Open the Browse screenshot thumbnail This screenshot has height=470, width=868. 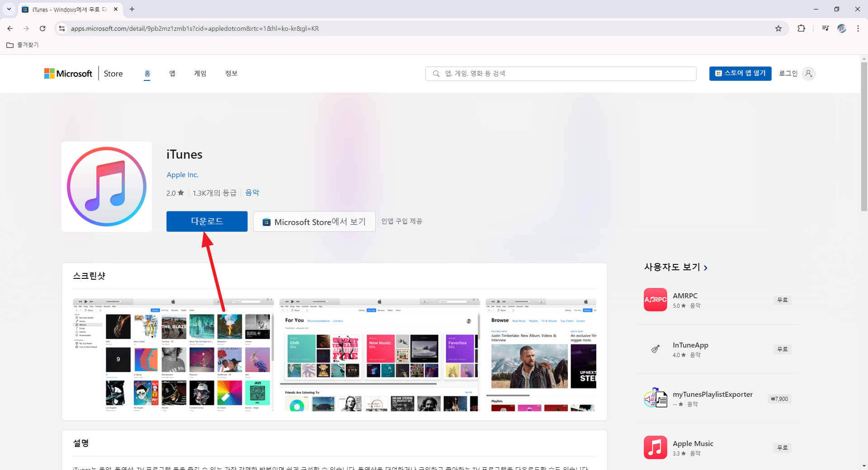(541, 355)
